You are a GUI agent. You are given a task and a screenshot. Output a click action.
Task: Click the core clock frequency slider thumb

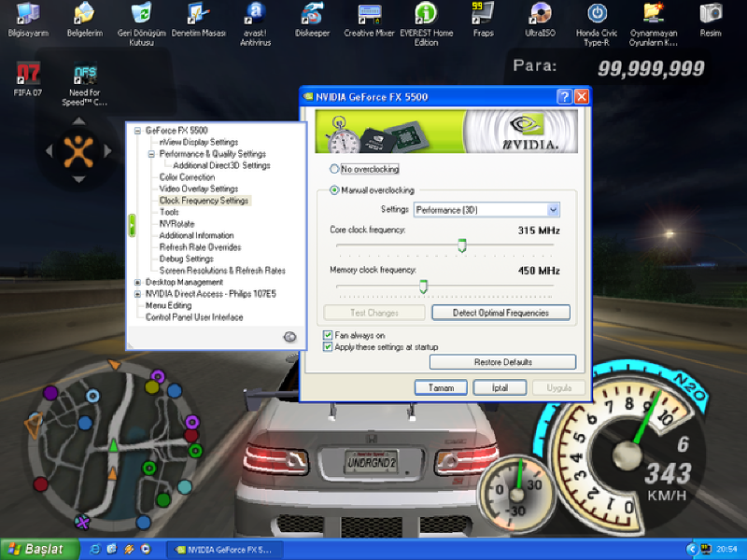(x=461, y=245)
